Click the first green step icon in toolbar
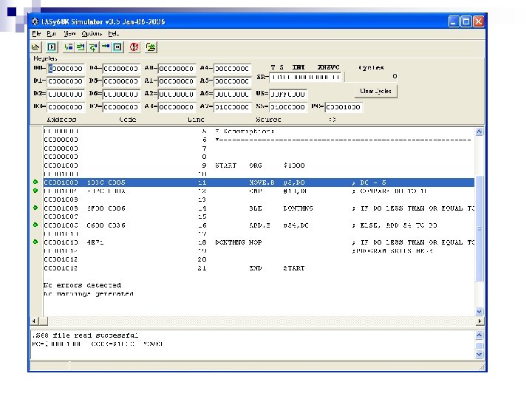 [x=69, y=47]
